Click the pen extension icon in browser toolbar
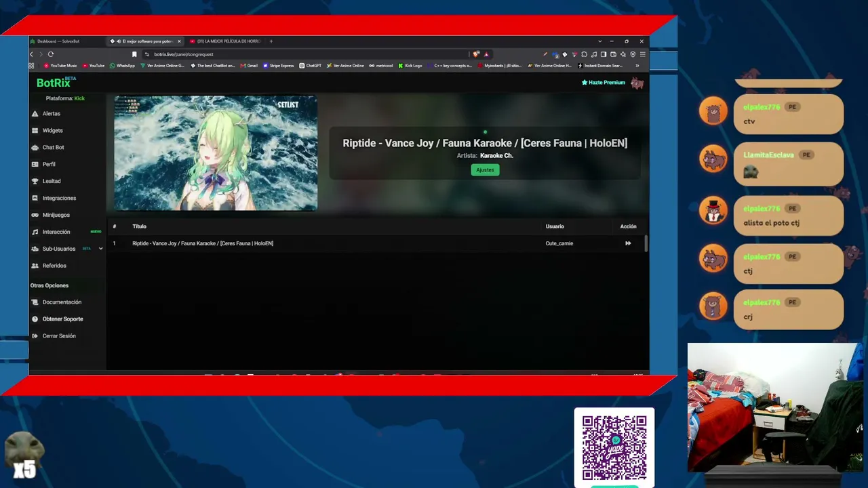This screenshot has height=488, width=868. pyautogui.click(x=545, y=54)
